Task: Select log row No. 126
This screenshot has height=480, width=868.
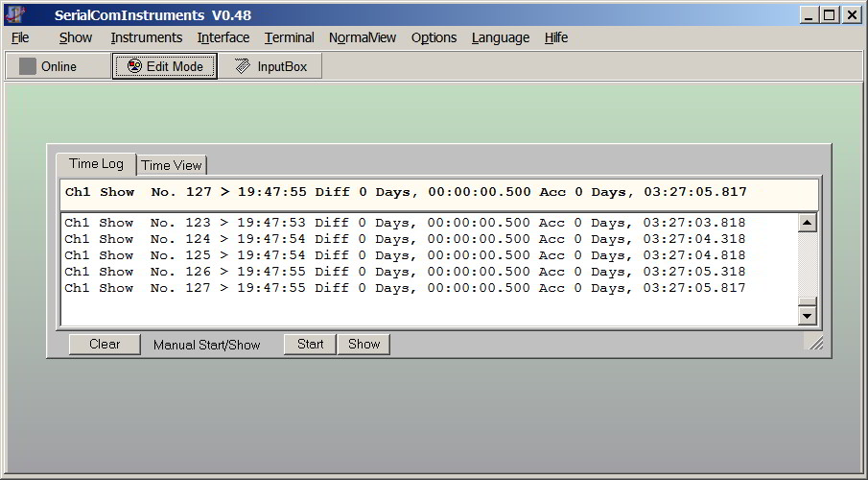Action: 405,272
